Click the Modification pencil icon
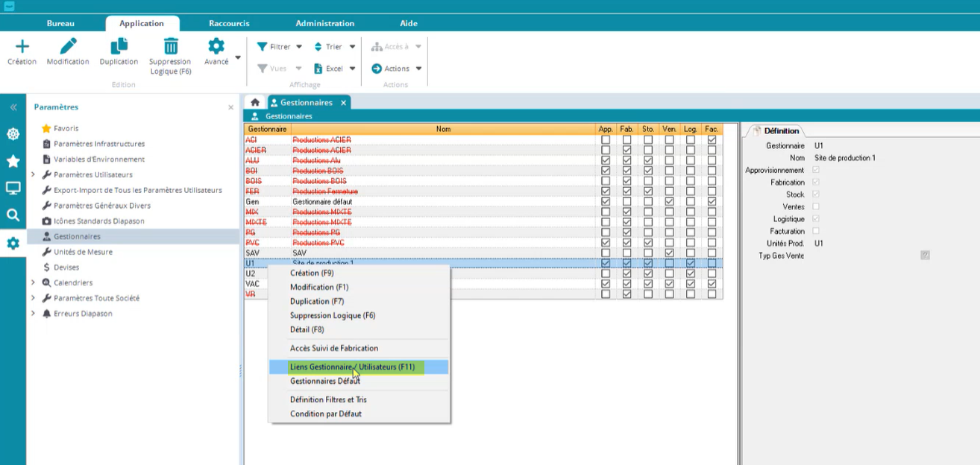 click(68, 47)
